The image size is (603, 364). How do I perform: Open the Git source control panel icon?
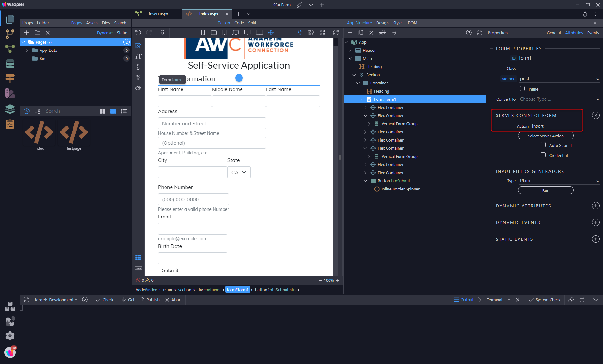coord(10,34)
